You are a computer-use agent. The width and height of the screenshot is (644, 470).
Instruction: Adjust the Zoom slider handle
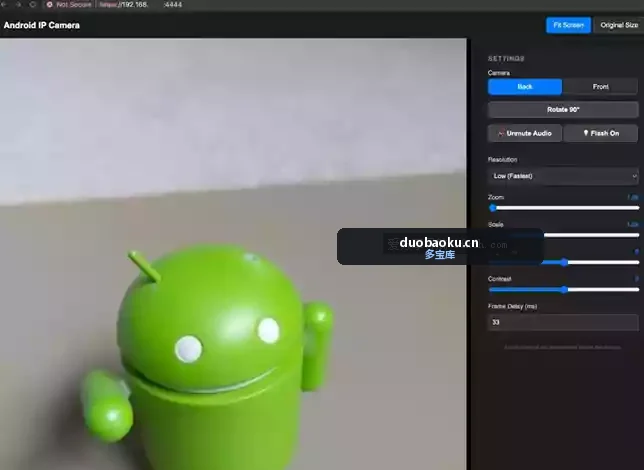pos(493,208)
